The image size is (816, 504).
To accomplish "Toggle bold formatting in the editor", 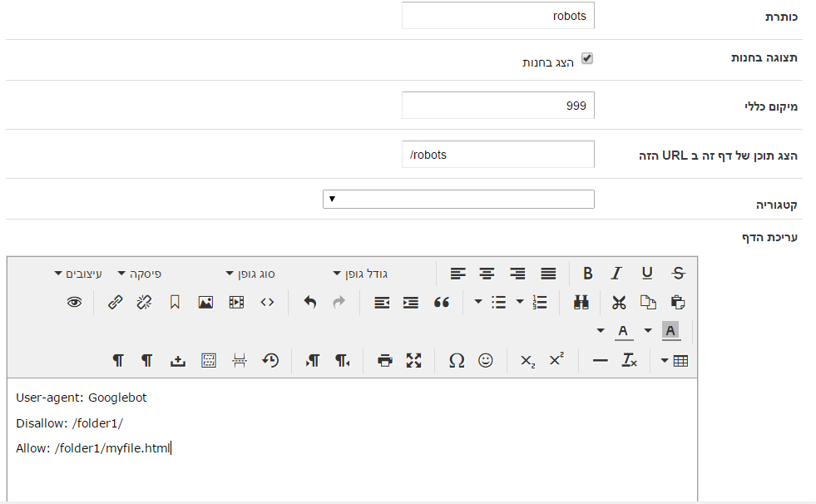I will pyautogui.click(x=587, y=274).
